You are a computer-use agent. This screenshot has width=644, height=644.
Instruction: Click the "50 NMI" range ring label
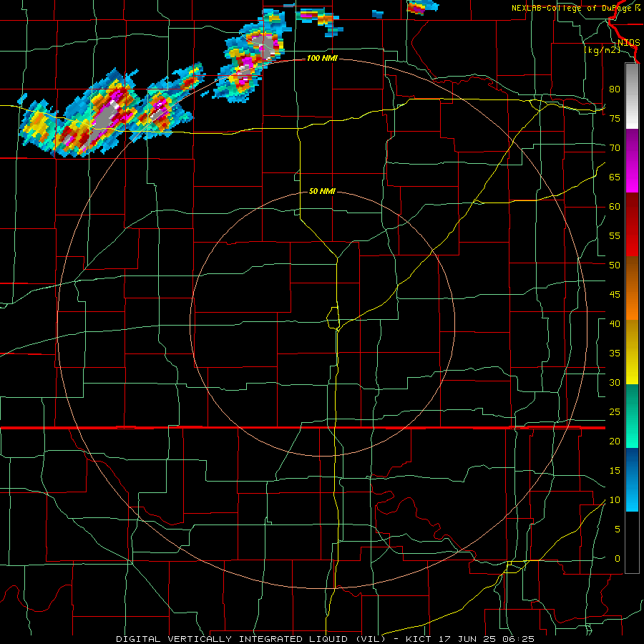pos(322,191)
